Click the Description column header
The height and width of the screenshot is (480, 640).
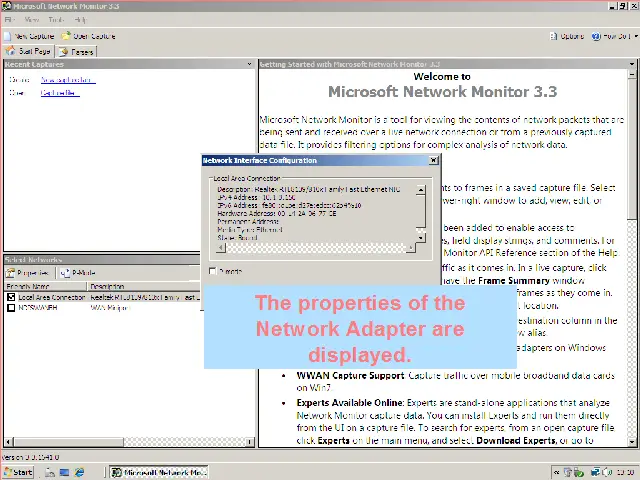click(108, 287)
